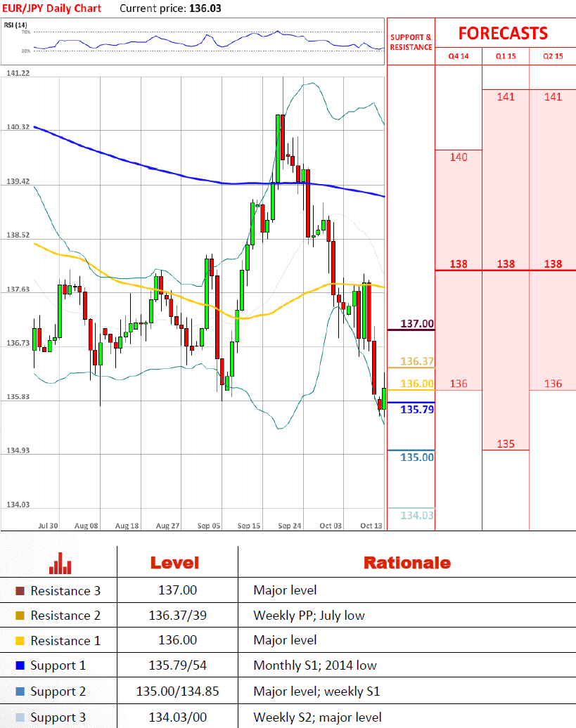This screenshot has width=576, height=728.
Task: Click the red bar chart icon in table header
Action: pos(60,563)
